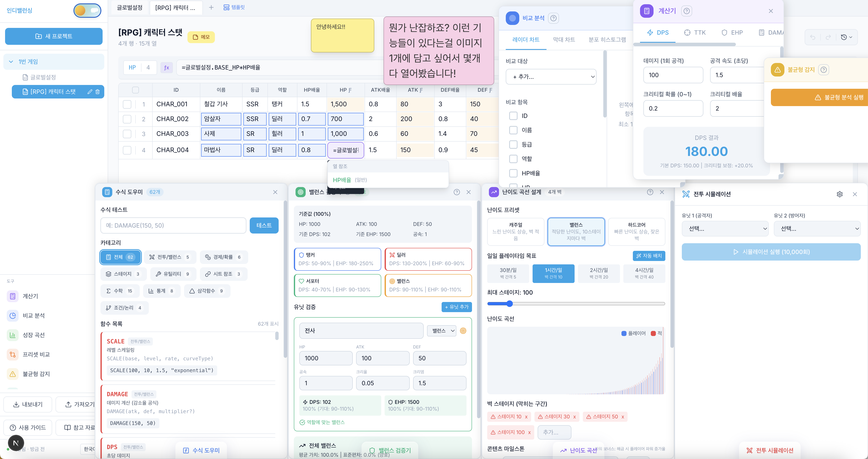Open the 성장 곡선 tool icon
The image size is (868, 459).
(x=13, y=335)
